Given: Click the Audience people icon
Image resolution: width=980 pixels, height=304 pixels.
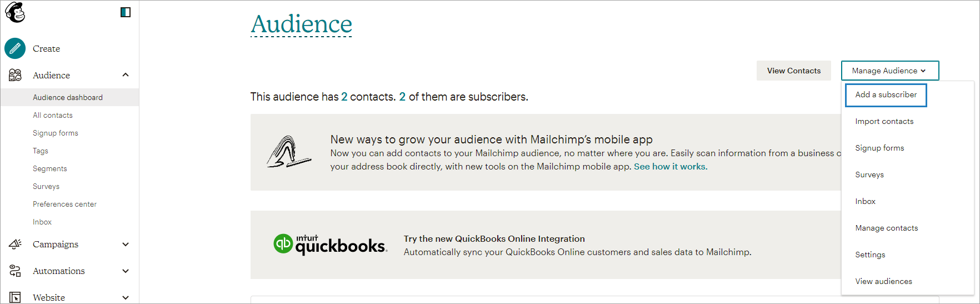Looking at the screenshot, I should 15,75.
